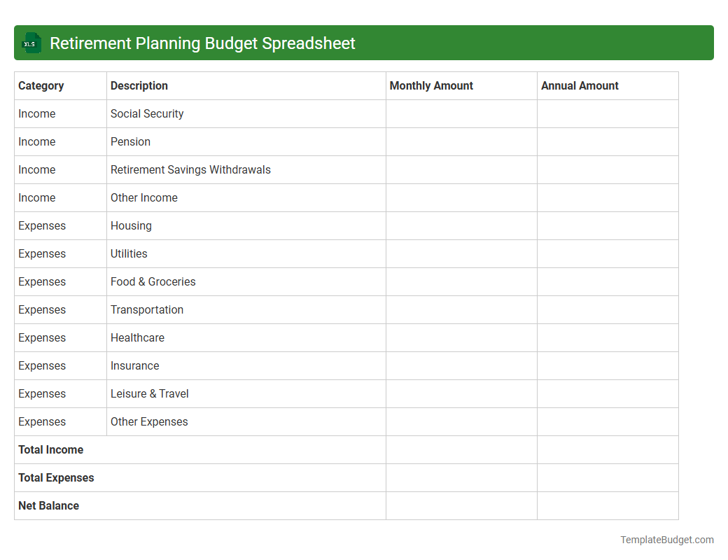728x560 pixels.
Task: Select the Total Expenses summary cell
Action: pyautogui.click(x=57, y=477)
